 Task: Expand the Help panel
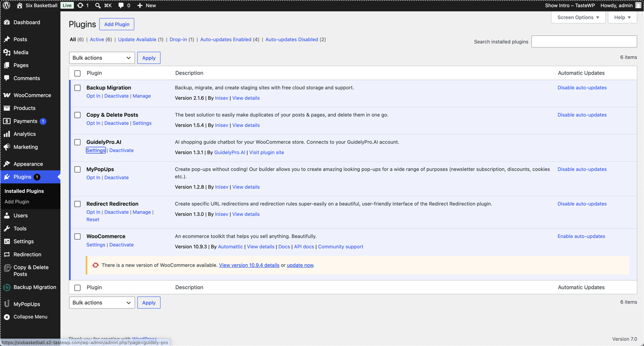(622, 17)
